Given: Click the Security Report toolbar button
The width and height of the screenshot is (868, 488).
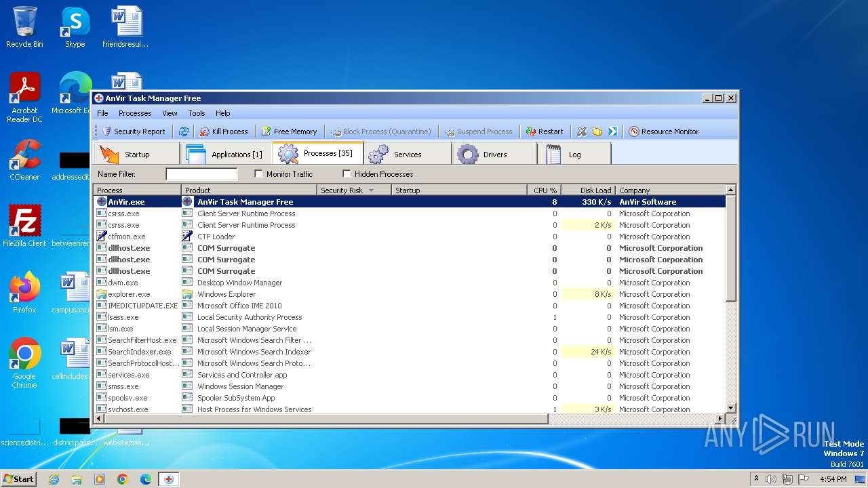Looking at the screenshot, I should (134, 131).
